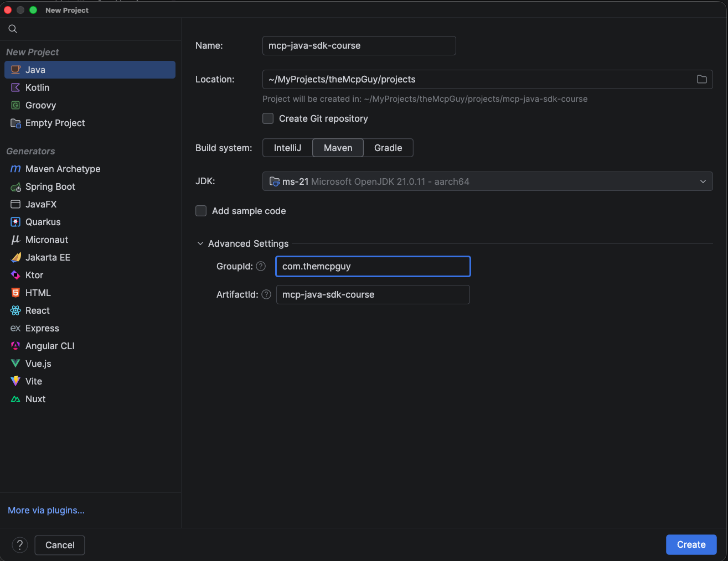This screenshot has height=561, width=728.
Task: Click the Vue.js logo icon
Action: [x=16, y=363]
